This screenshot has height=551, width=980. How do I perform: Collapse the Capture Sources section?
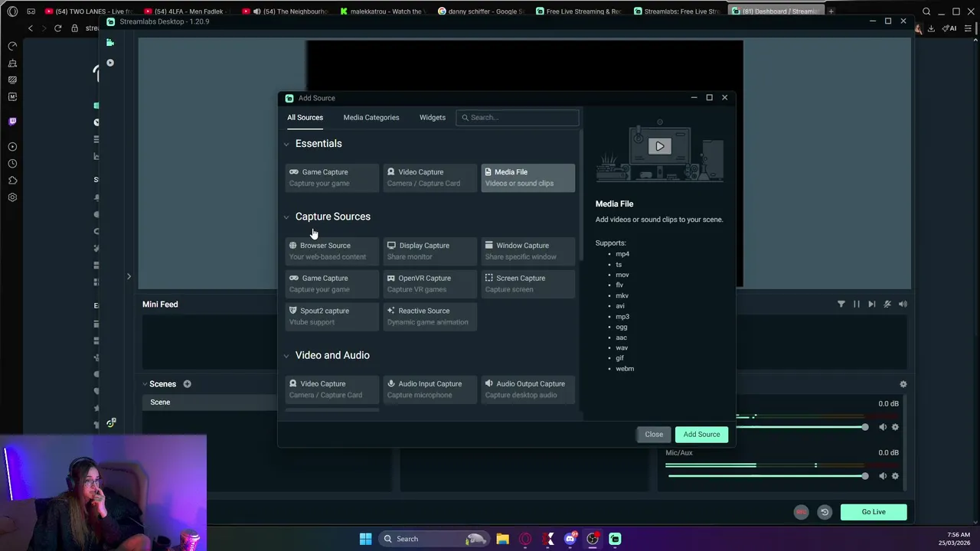[x=286, y=217]
